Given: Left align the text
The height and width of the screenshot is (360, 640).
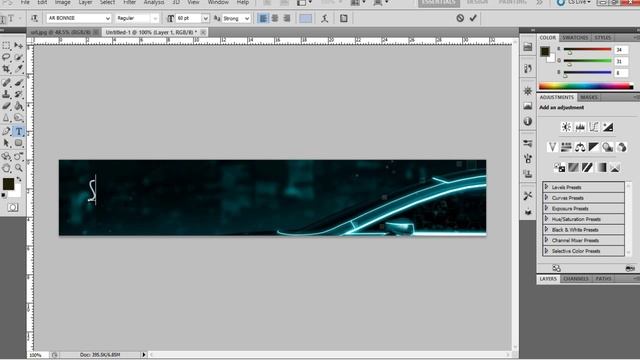Looking at the screenshot, I should coord(263,18).
